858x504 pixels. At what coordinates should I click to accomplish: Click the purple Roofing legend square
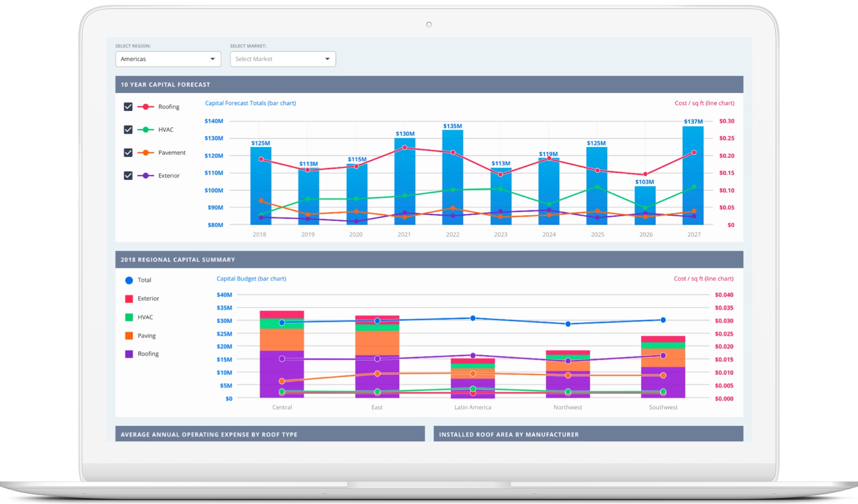(x=129, y=354)
